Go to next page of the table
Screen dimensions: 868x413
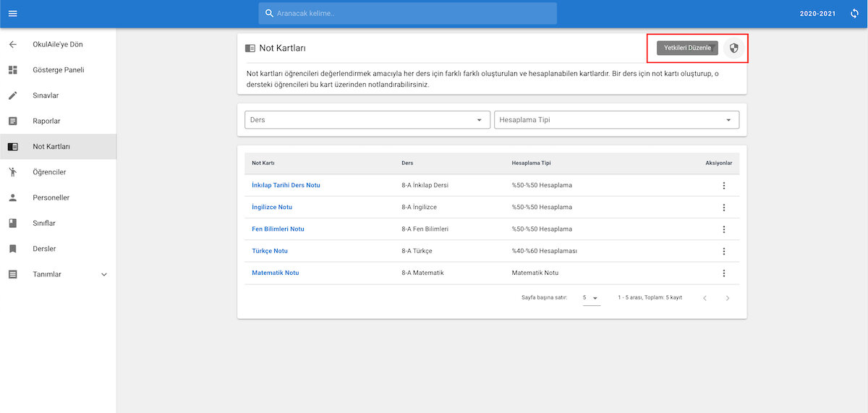tap(728, 298)
